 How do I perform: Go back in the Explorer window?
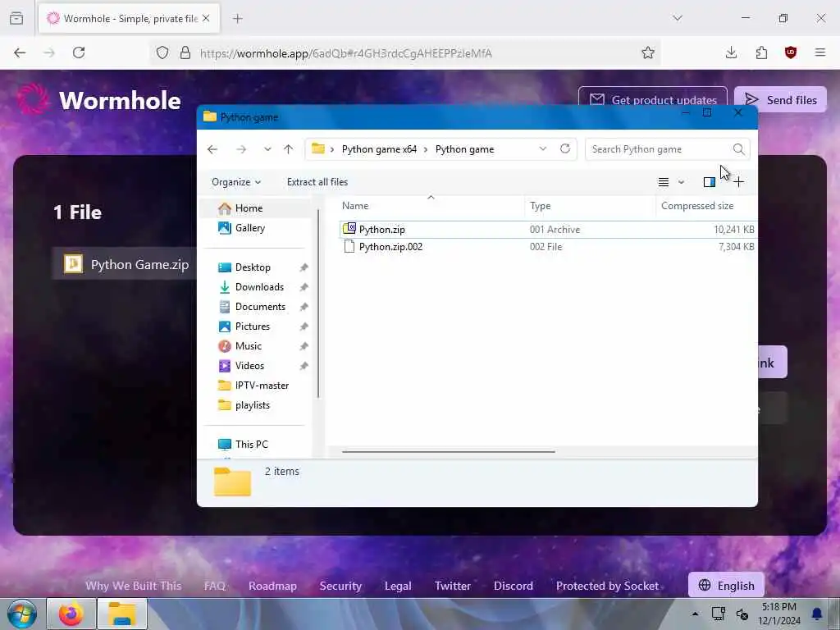[212, 149]
